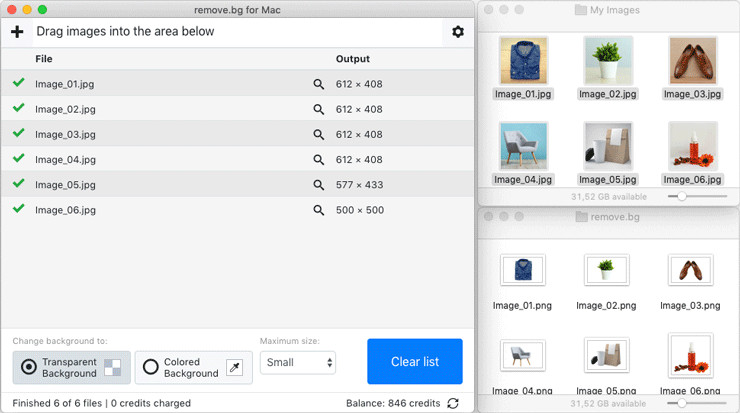Preview Image_02.jpg with its magnifier icon

(319, 109)
